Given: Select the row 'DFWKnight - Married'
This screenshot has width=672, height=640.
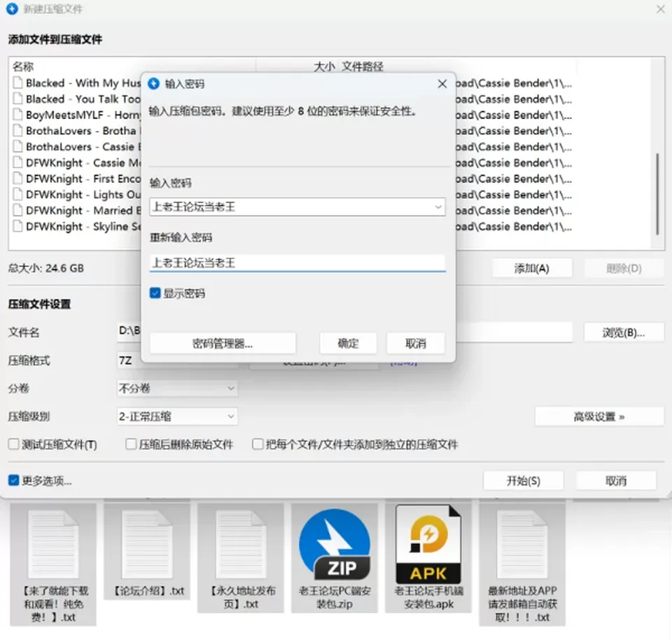Looking at the screenshot, I should (293, 210).
